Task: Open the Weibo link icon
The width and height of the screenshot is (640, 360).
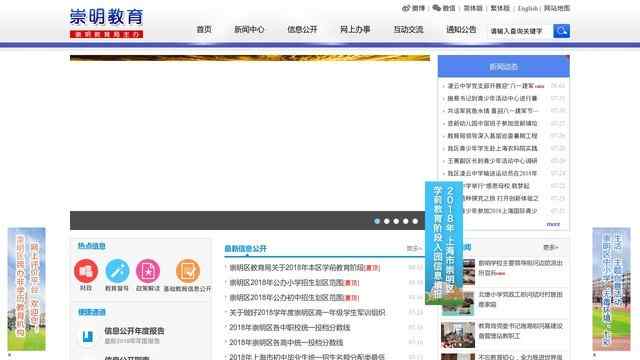Action: 406,8
